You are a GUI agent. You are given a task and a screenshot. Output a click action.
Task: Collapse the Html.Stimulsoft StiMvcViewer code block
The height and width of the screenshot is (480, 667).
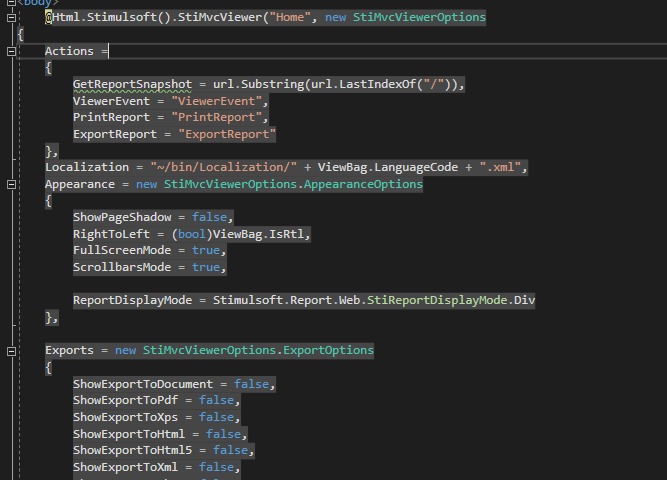pos(11,18)
